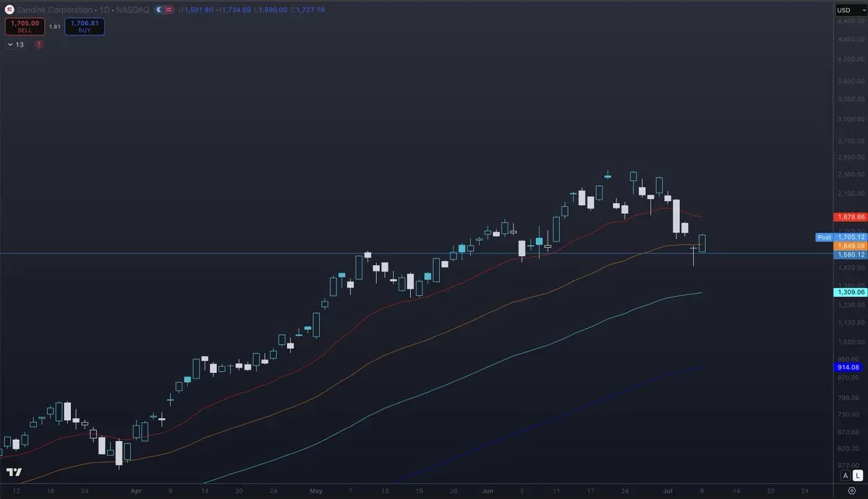Click the Post 1,705.12 price label
This screenshot has height=499, width=868.
[840, 237]
